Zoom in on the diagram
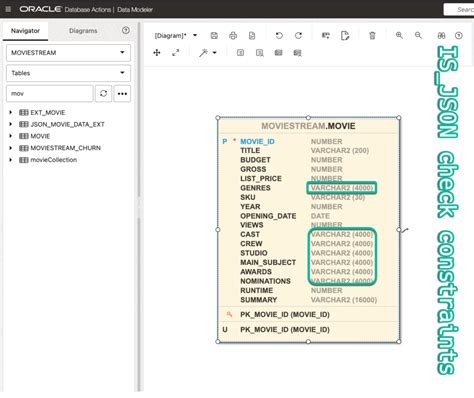This screenshot has width=474, height=398. [399, 35]
